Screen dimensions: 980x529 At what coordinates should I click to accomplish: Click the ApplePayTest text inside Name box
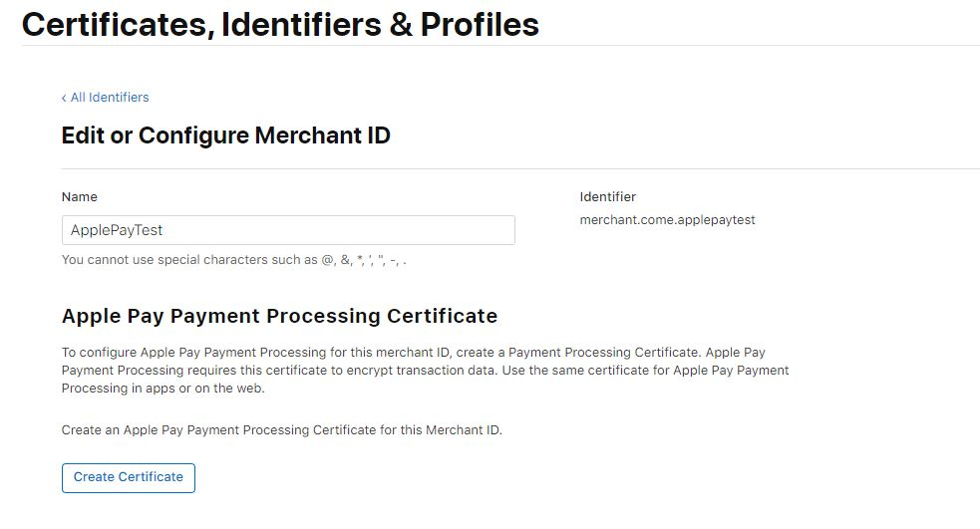pos(117,230)
